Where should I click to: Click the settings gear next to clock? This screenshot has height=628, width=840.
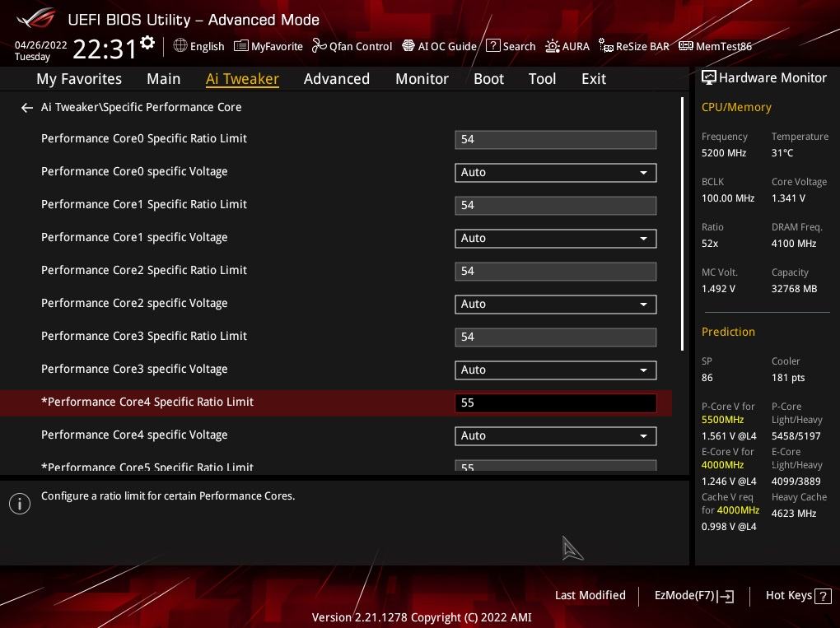point(147,43)
